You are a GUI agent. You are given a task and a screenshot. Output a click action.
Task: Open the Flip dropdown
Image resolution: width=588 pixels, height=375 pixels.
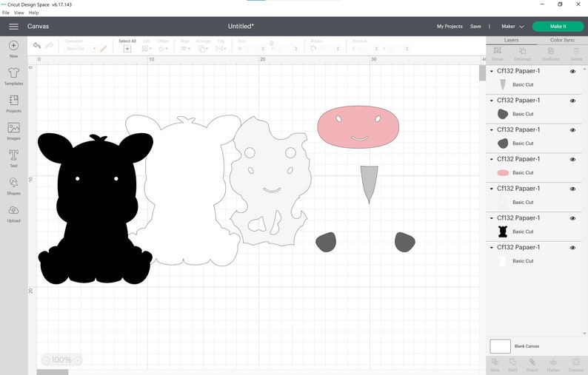coord(221,49)
